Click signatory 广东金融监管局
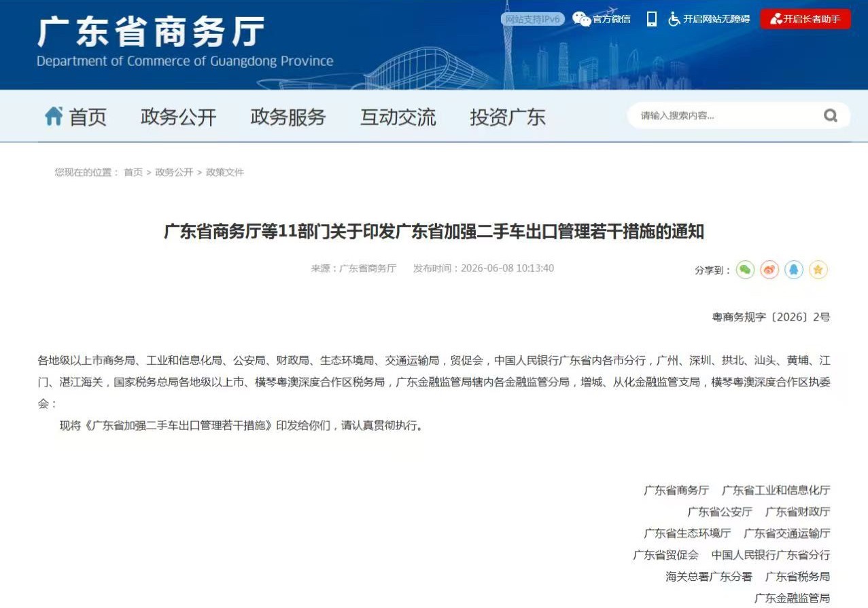Image resolution: width=868 pixels, height=608 pixels. (x=792, y=598)
